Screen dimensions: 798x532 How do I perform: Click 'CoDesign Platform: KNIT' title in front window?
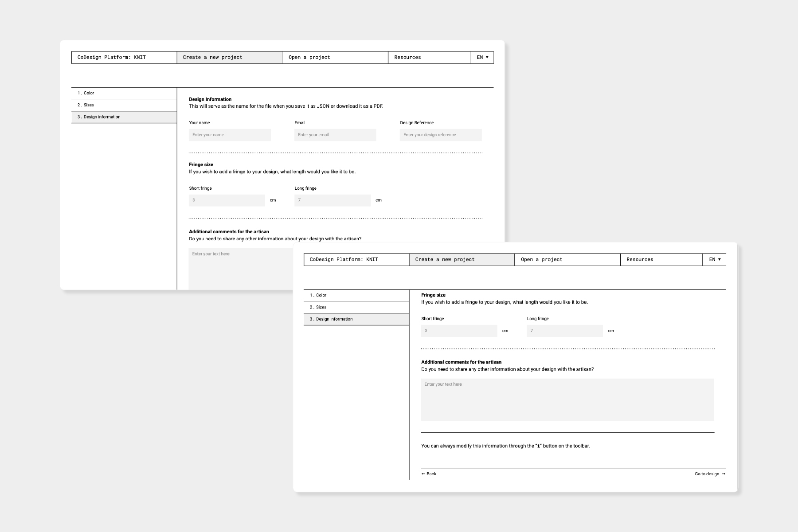[x=356, y=260]
